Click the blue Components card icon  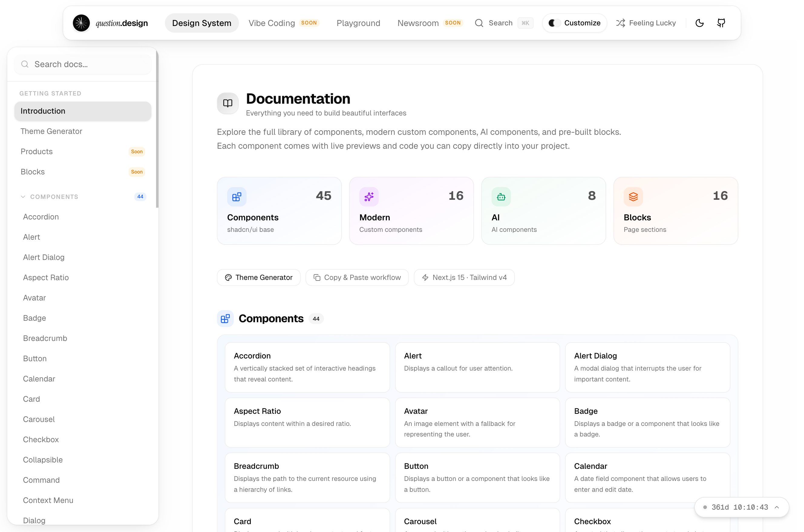(x=237, y=197)
